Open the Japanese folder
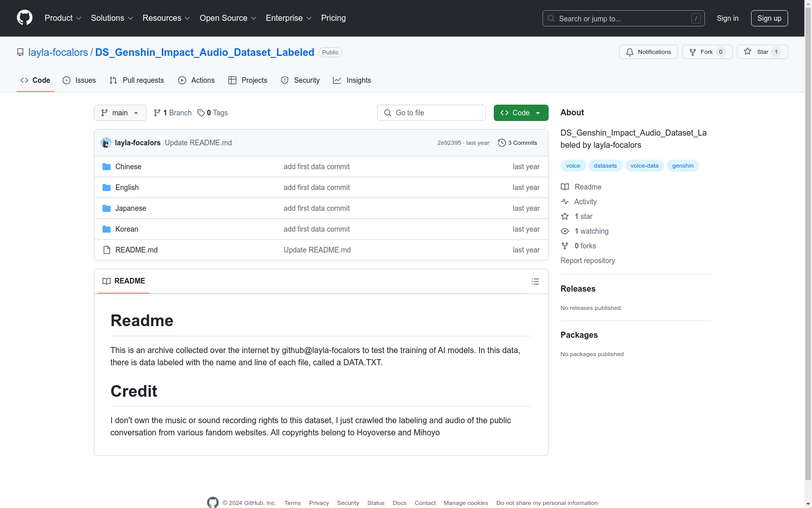Image resolution: width=812 pixels, height=508 pixels. (130, 208)
